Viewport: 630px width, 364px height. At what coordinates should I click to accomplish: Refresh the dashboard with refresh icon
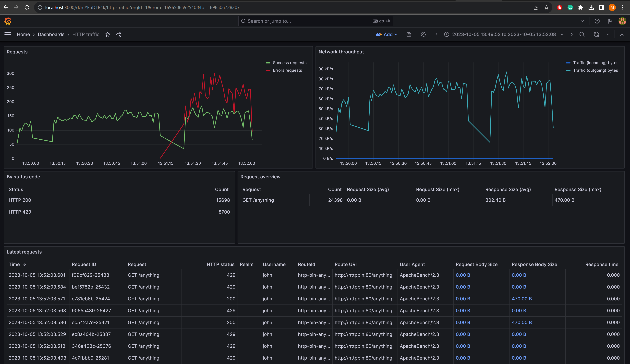tap(596, 35)
